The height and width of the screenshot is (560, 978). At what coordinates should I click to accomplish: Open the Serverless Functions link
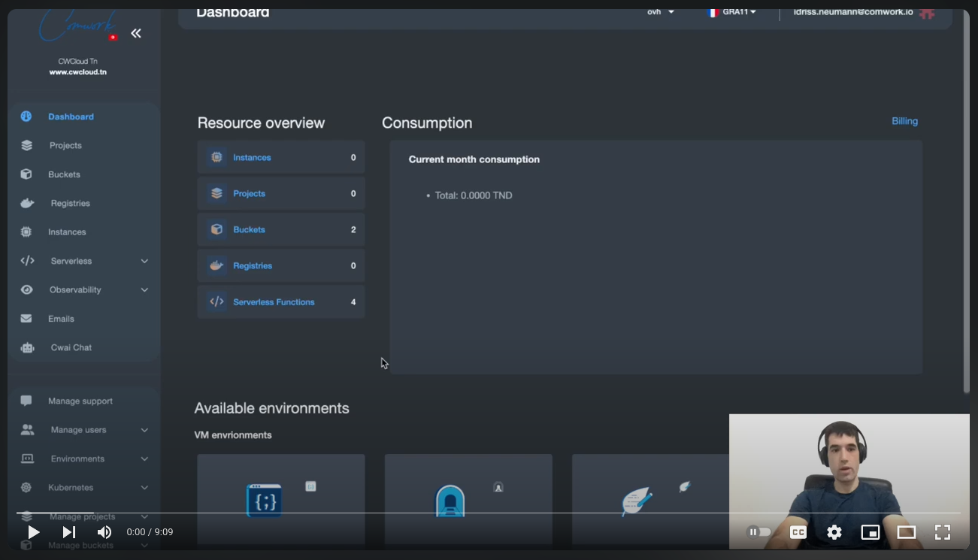[274, 301]
